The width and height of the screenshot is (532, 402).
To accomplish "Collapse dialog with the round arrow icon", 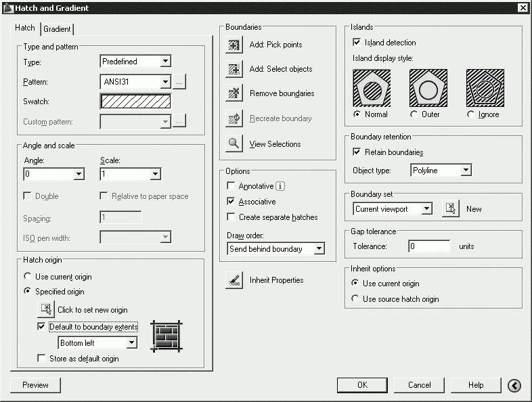I will pyautogui.click(x=514, y=385).
